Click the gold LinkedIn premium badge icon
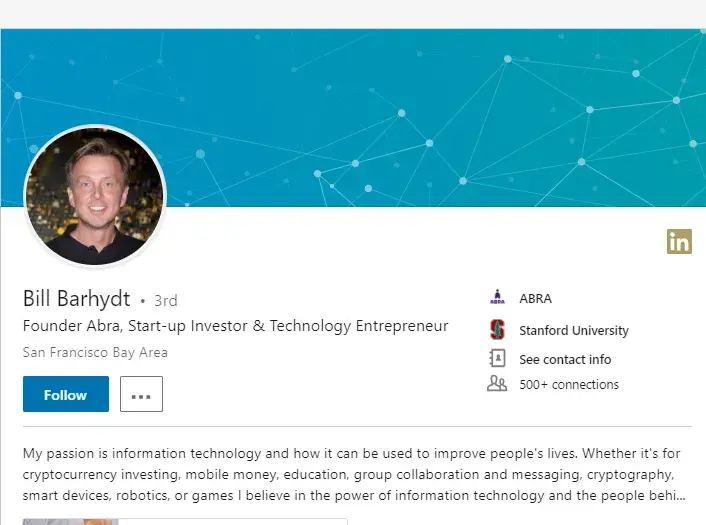This screenshot has height=525, width=706. coord(679,241)
